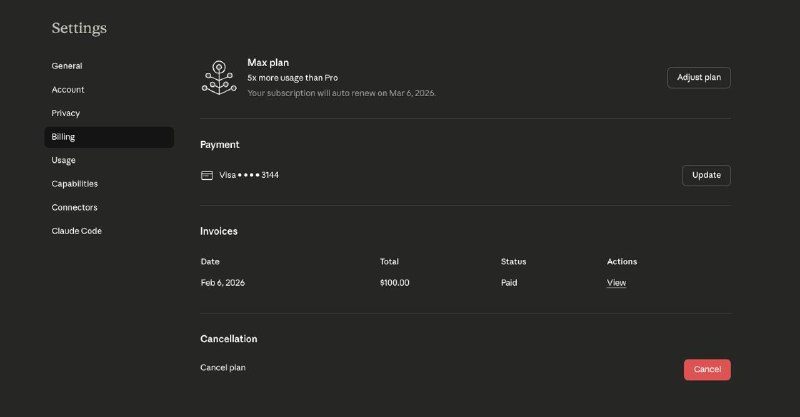The width and height of the screenshot is (800, 417).
Task: Click the Feb 6, 2026 invoice date
Action: (222, 283)
